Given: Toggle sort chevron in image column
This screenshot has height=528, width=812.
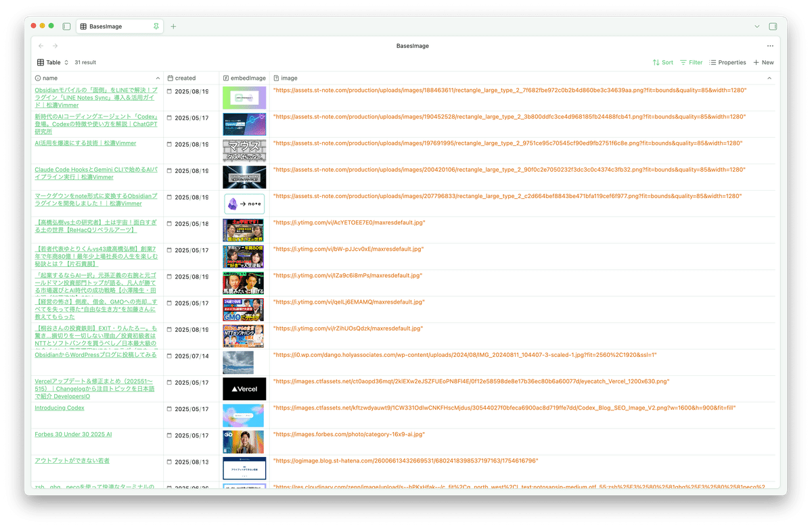Looking at the screenshot, I should tap(769, 78).
